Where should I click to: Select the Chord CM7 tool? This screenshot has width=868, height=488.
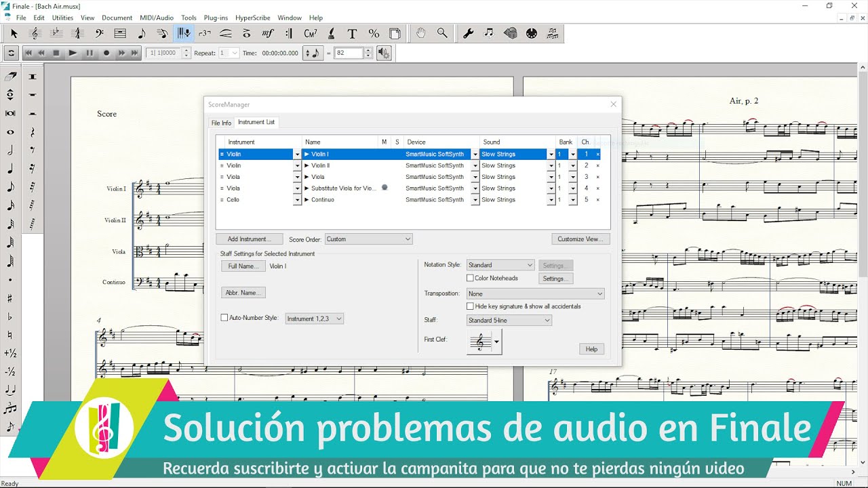click(311, 33)
